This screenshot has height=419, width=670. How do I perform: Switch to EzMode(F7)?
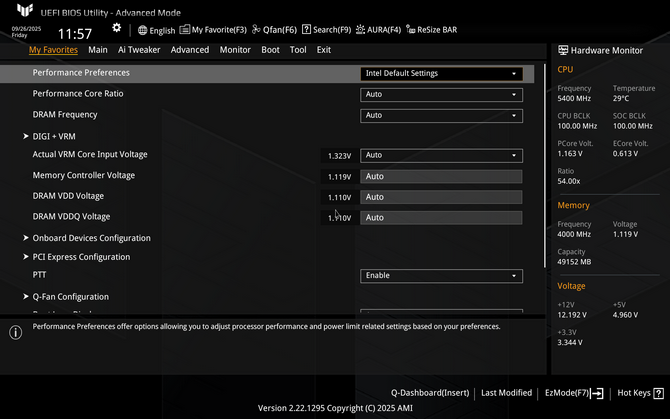[x=574, y=393]
